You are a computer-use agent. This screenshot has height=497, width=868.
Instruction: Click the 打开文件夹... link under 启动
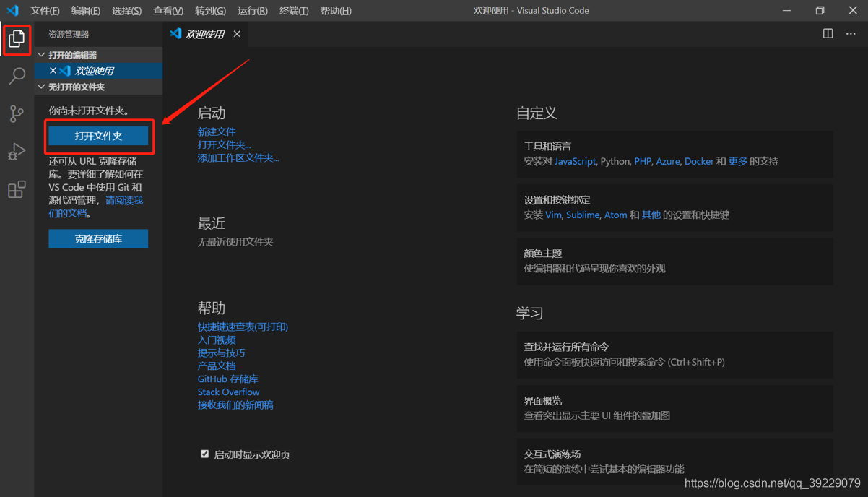click(x=225, y=144)
